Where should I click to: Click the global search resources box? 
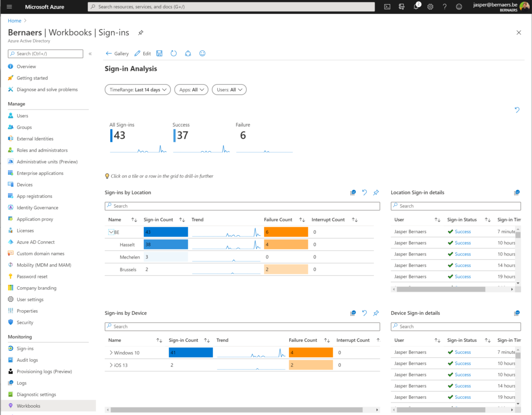coord(231,7)
